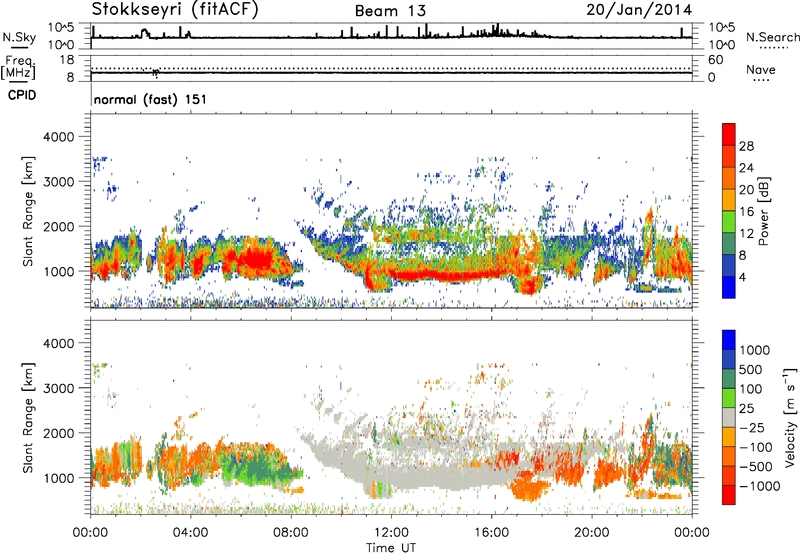Click the "-1000" label on velocity color bar
The width and height of the screenshot is (800, 554).
point(760,486)
